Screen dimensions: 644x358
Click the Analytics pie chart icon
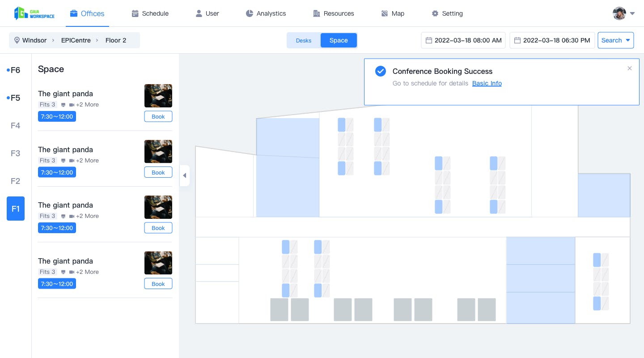250,13
